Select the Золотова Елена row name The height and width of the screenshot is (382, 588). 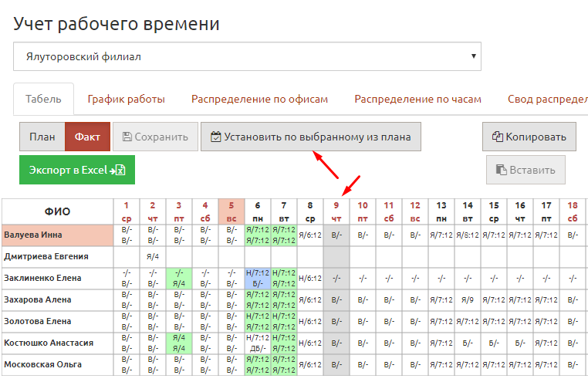57,322
